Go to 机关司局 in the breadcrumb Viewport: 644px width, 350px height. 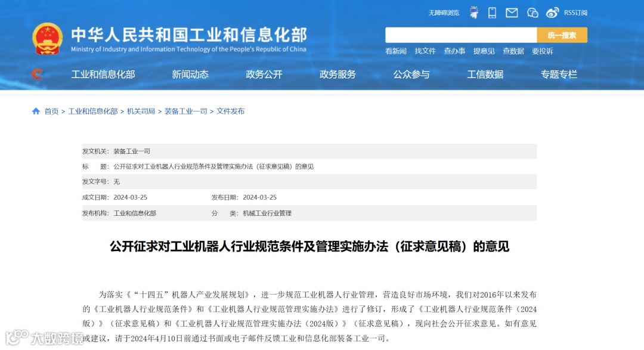[x=141, y=111]
